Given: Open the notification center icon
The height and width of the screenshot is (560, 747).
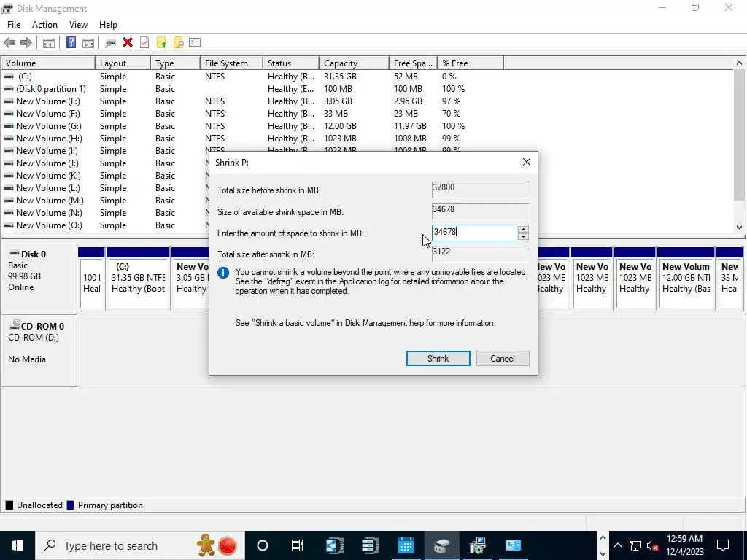Looking at the screenshot, I should point(723,545).
